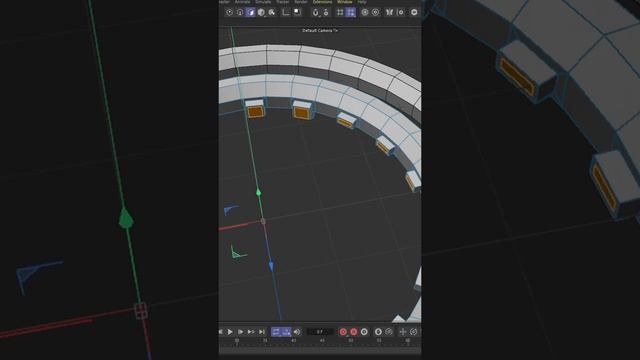Toggle Autokeying red button

coord(354,332)
